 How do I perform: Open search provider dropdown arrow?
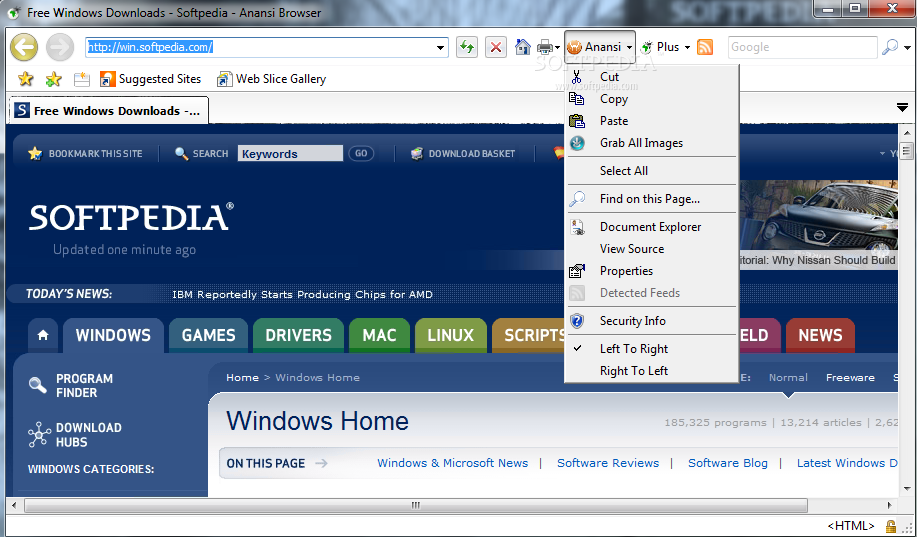pyautogui.click(x=907, y=48)
